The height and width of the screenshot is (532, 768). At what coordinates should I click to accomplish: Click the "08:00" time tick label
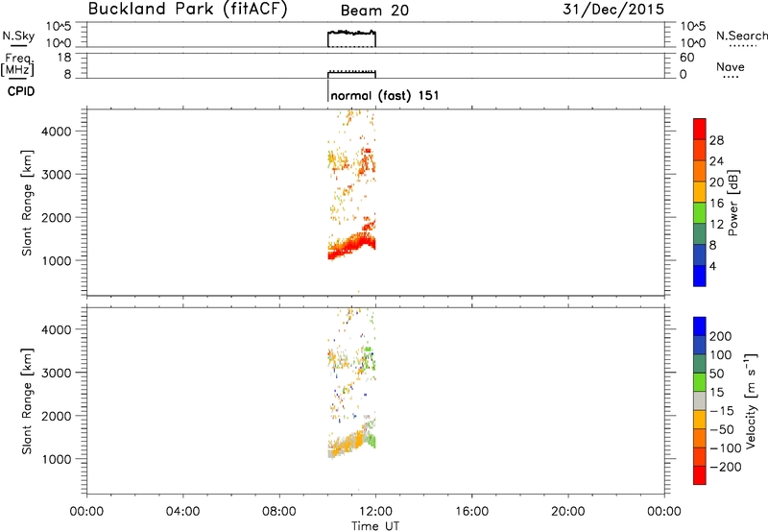click(x=279, y=512)
